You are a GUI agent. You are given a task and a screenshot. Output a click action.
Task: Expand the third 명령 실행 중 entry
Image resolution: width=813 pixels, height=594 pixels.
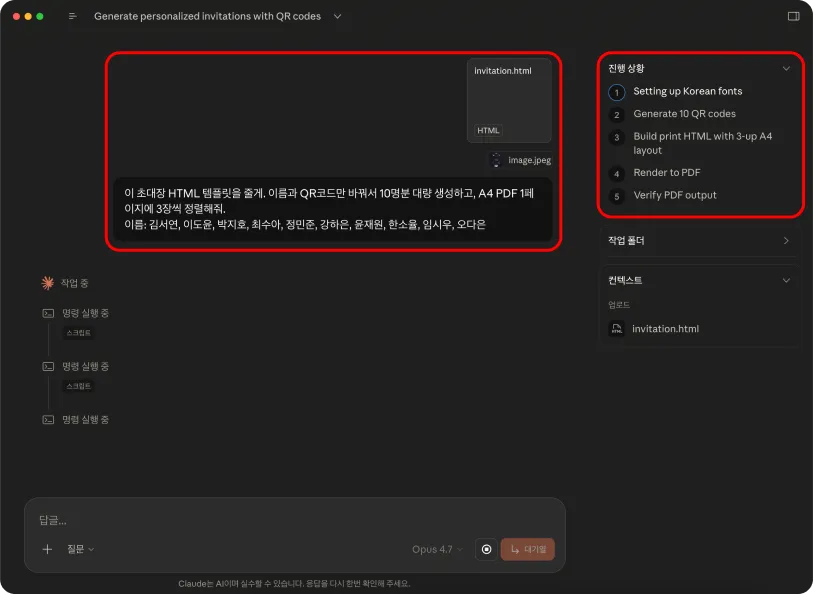coord(86,420)
